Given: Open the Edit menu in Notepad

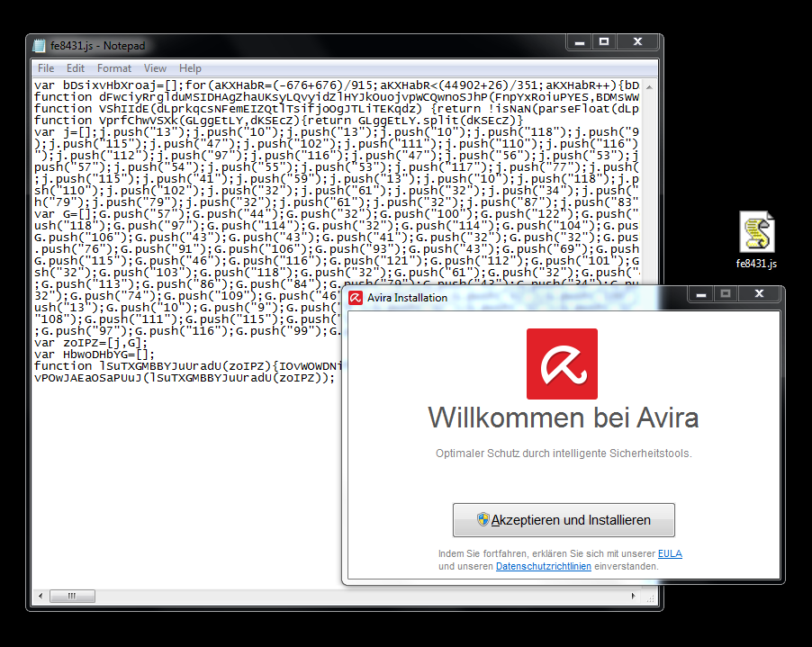Looking at the screenshot, I should click(x=75, y=68).
